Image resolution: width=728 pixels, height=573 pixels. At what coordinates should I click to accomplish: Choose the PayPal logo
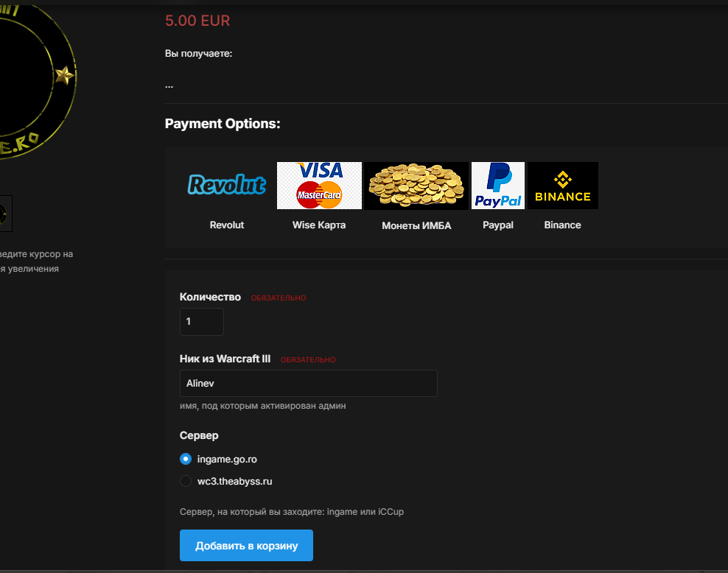498,186
